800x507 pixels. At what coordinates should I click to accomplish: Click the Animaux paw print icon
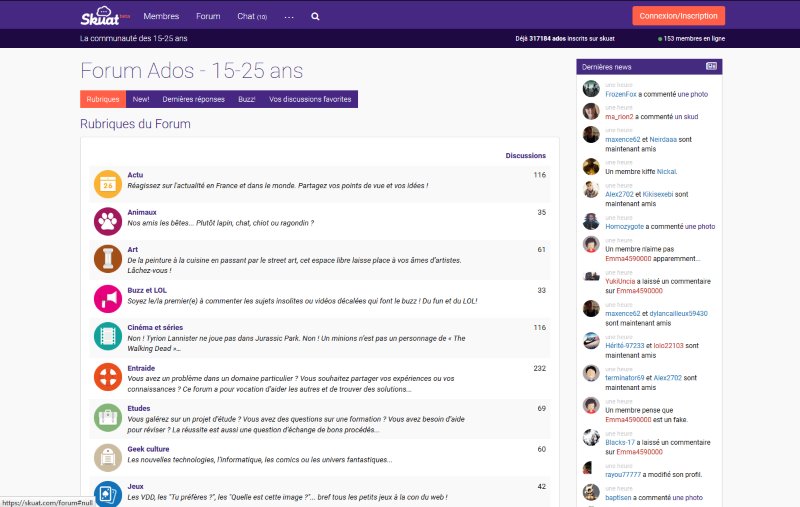pos(107,221)
